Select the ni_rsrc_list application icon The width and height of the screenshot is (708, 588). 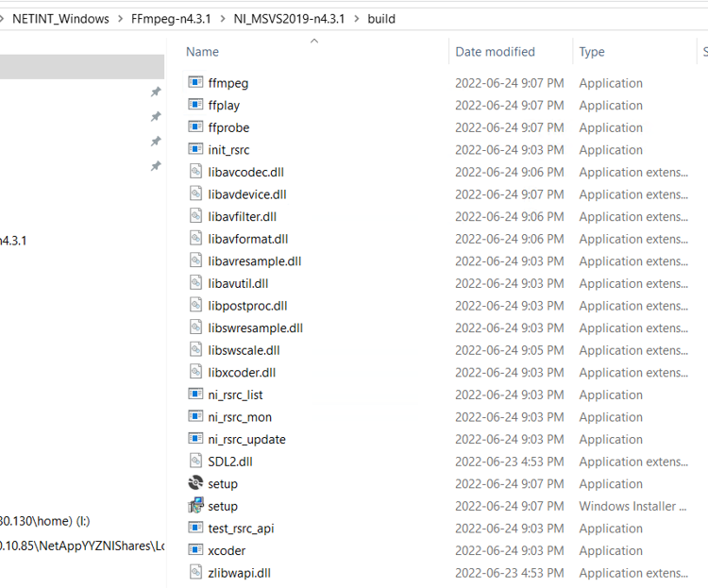point(195,394)
